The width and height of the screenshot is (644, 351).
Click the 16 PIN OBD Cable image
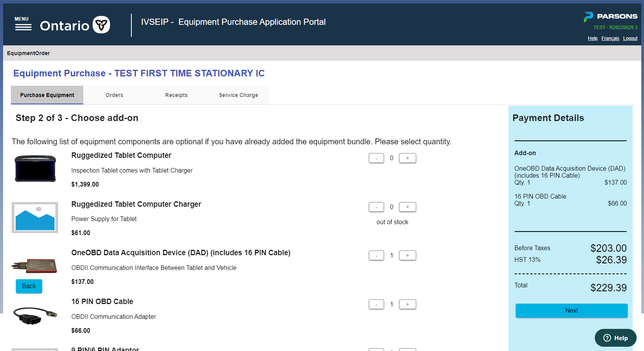(35, 315)
